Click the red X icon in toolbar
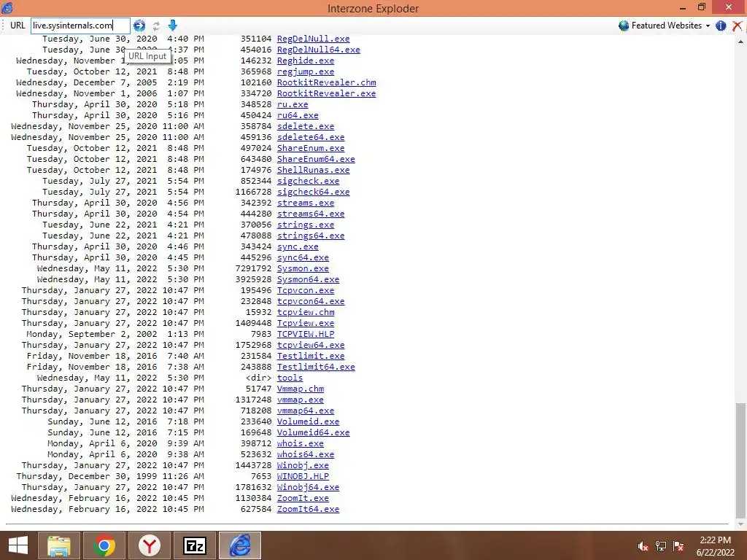Image resolution: width=747 pixels, height=560 pixels. (737, 26)
